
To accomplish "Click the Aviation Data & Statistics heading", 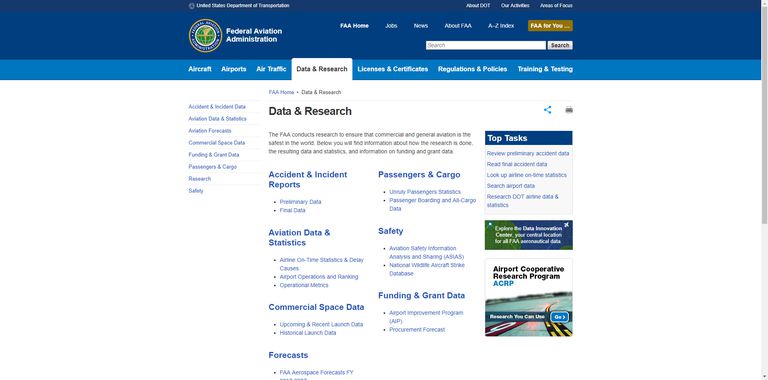I will click(299, 238).
